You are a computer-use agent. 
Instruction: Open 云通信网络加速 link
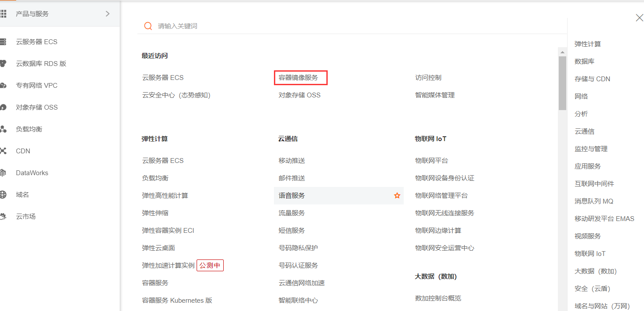click(302, 283)
